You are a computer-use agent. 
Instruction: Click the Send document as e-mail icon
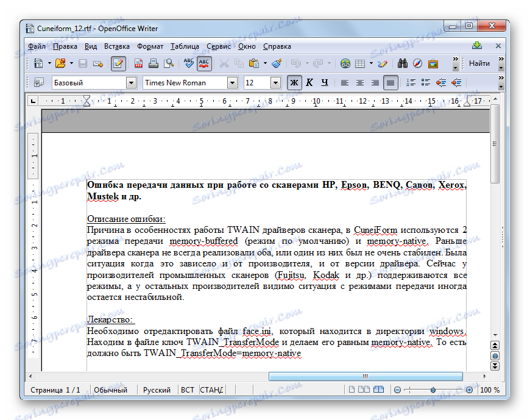tap(98, 63)
